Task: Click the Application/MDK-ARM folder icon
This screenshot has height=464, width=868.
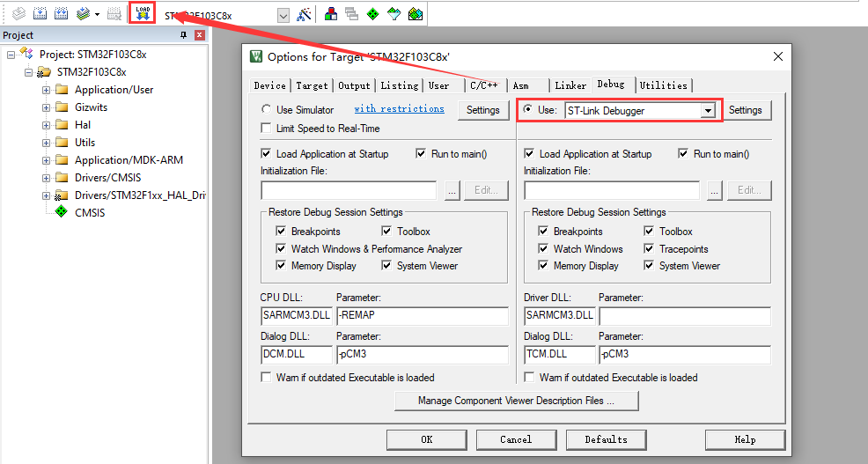Action: (62, 160)
